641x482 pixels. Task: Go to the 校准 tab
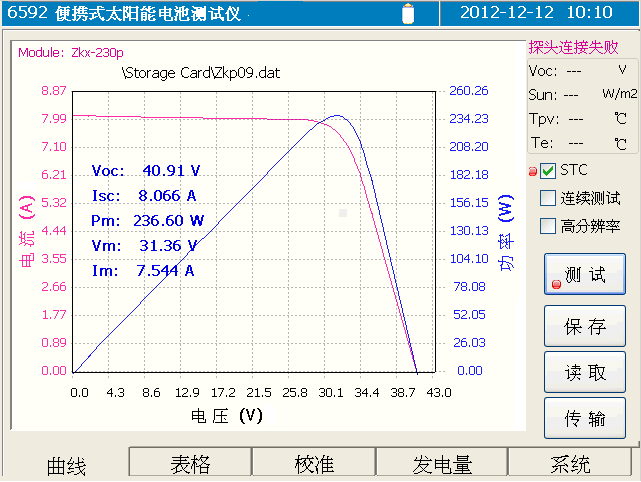[314, 464]
